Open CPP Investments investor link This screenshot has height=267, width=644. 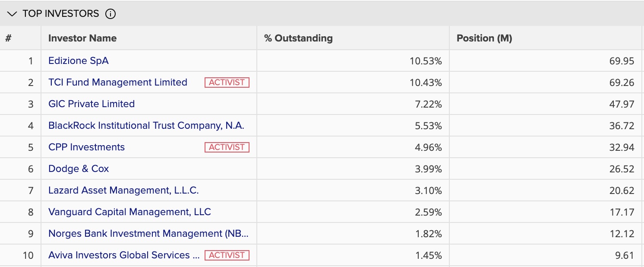tap(86, 147)
